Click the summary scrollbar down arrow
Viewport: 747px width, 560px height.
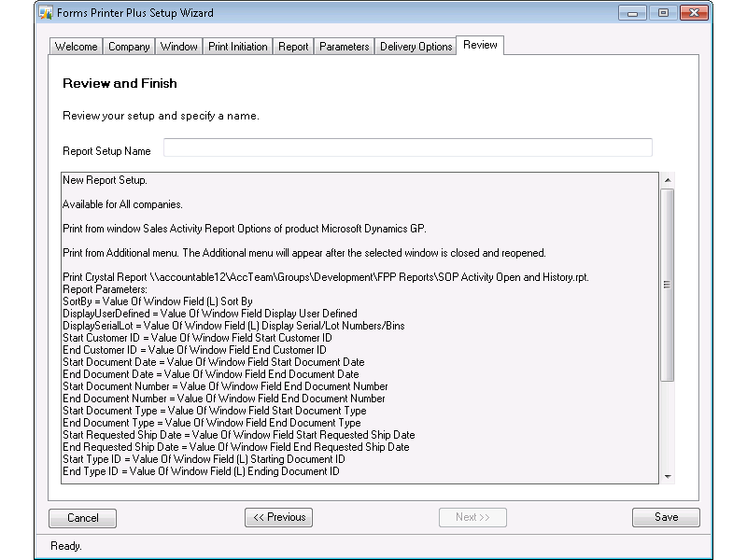tap(667, 476)
